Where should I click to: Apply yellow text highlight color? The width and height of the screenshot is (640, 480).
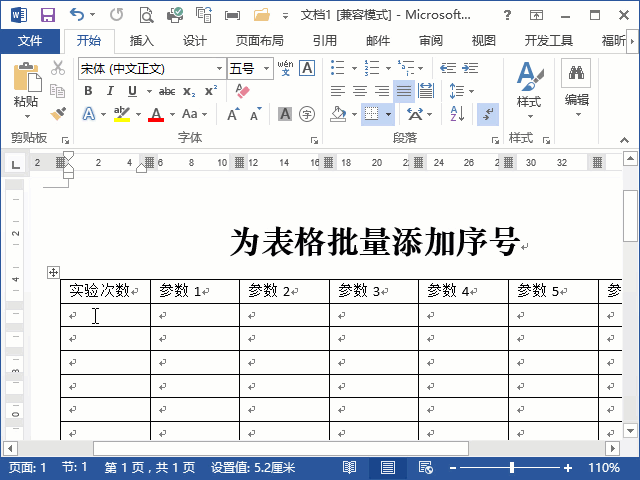coord(122,114)
